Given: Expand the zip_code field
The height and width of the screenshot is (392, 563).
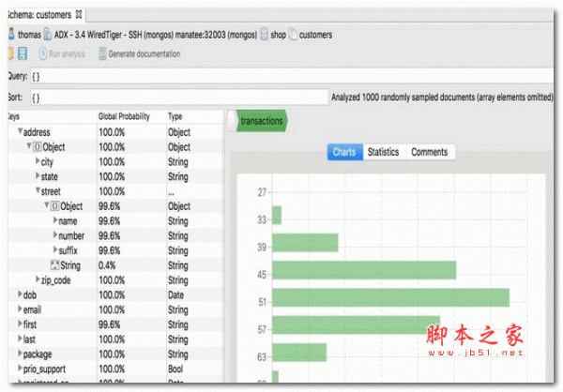Looking at the screenshot, I should [38, 279].
